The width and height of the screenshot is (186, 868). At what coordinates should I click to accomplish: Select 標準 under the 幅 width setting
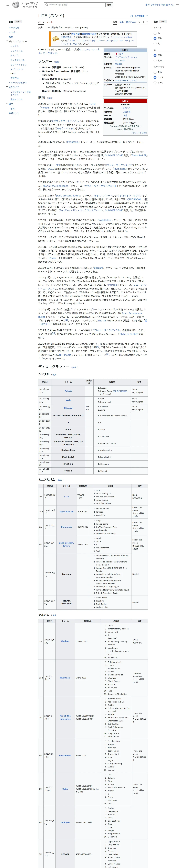coord(155,55)
